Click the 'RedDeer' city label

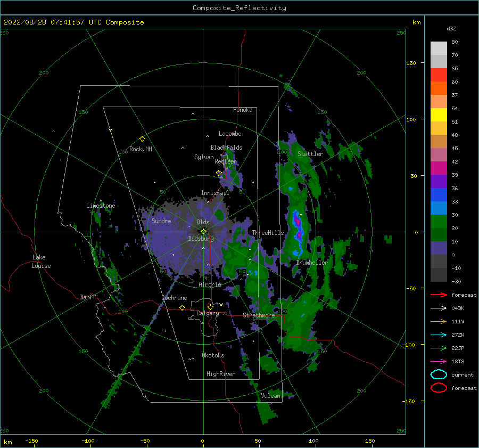pyautogui.click(x=226, y=161)
